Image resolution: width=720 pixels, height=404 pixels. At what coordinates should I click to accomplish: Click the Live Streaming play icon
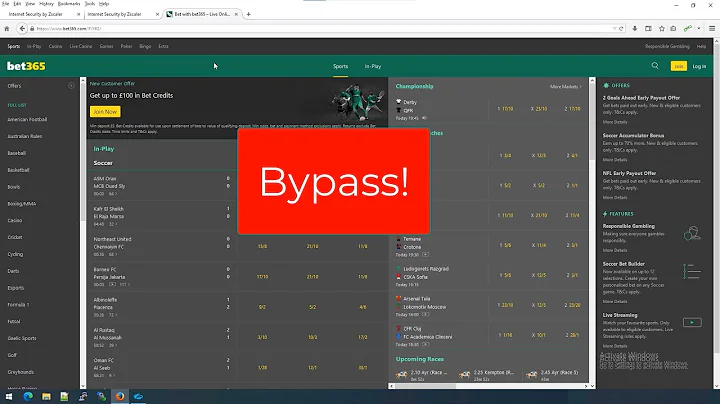point(692,322)
